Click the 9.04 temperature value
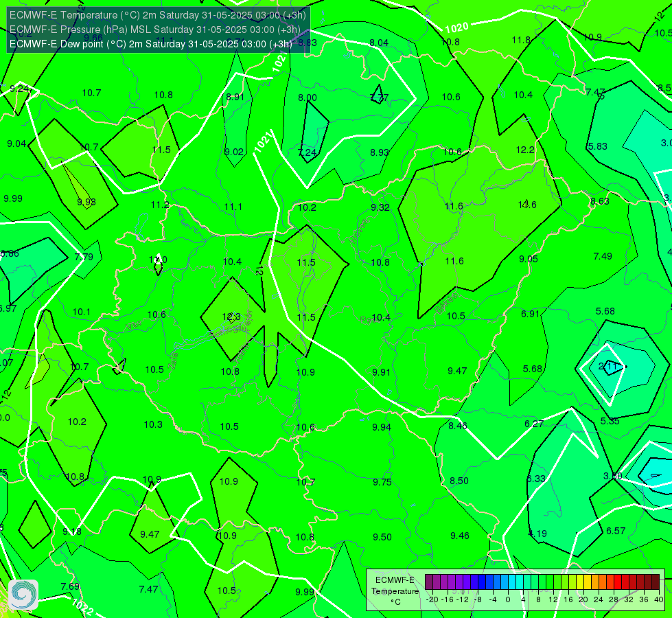Screen dimensions: 672x618 point(16,144)
